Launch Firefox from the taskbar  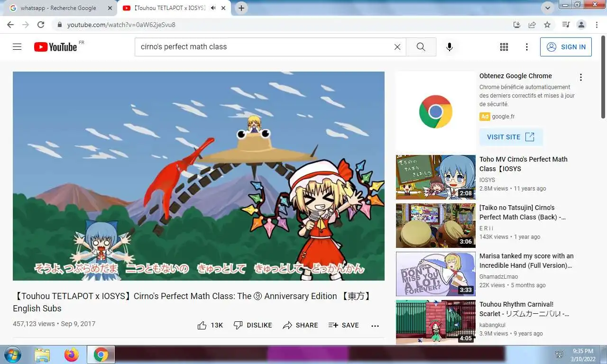[x=72, y=355]
